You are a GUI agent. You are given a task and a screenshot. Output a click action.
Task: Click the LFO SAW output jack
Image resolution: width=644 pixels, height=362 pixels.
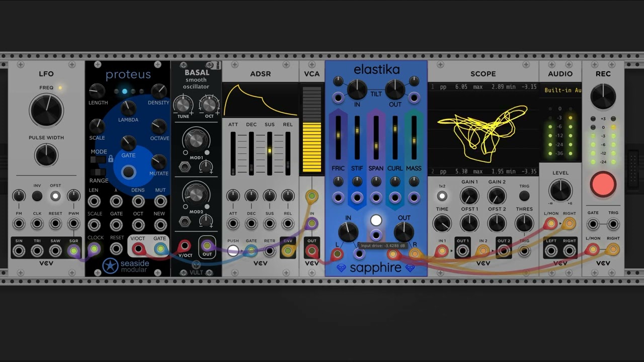55,250
